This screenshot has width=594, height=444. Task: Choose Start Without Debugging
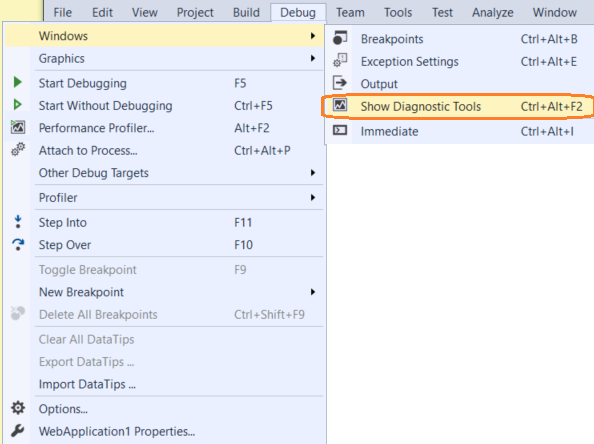tap(164, 105)
